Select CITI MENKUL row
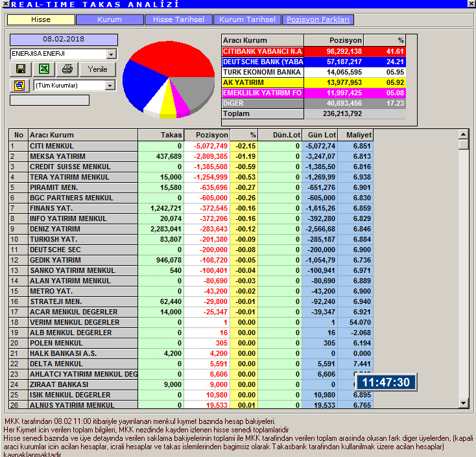 click(x=191, y=146)
